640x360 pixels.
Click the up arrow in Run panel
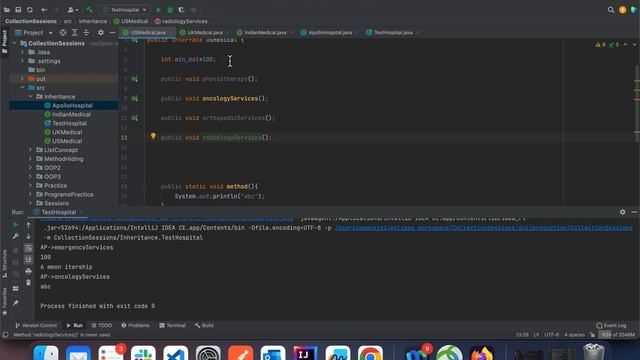pos(28,225)
